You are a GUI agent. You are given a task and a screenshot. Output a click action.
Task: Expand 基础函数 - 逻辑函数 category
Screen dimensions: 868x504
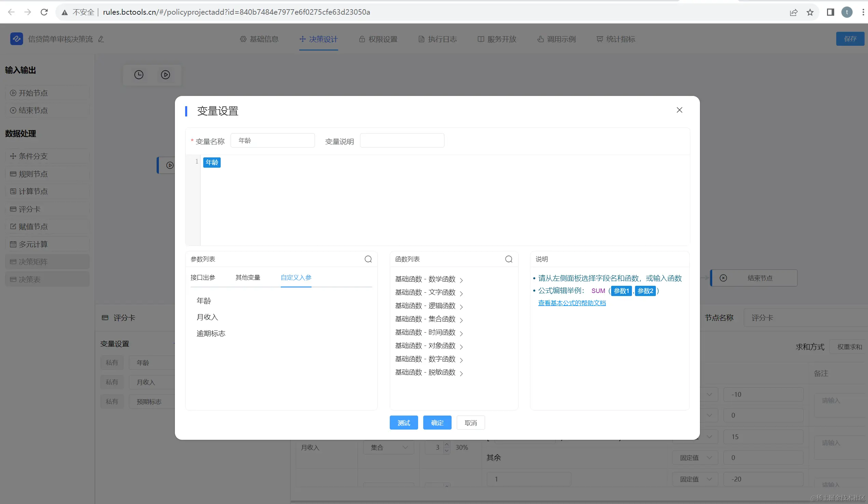(429, 306)
